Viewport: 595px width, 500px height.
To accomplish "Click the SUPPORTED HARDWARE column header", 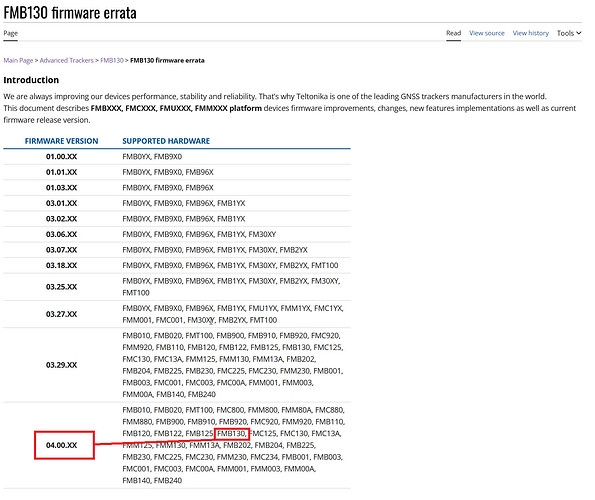I will coord(166,141).
